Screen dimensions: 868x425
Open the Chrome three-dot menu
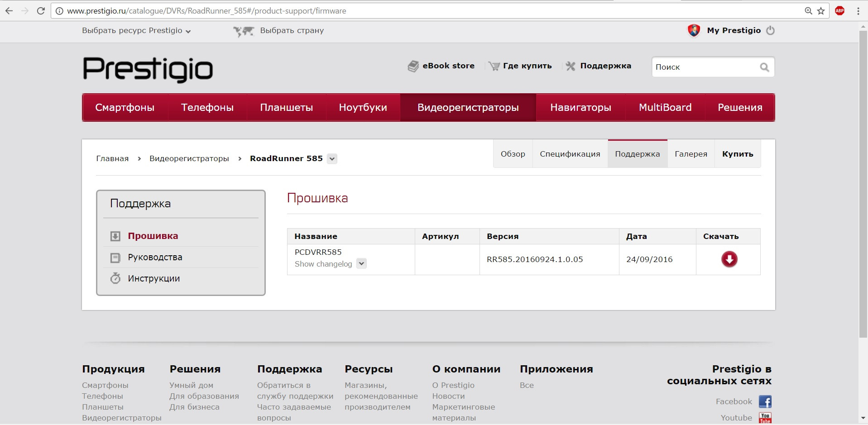(x=858, y=11)
